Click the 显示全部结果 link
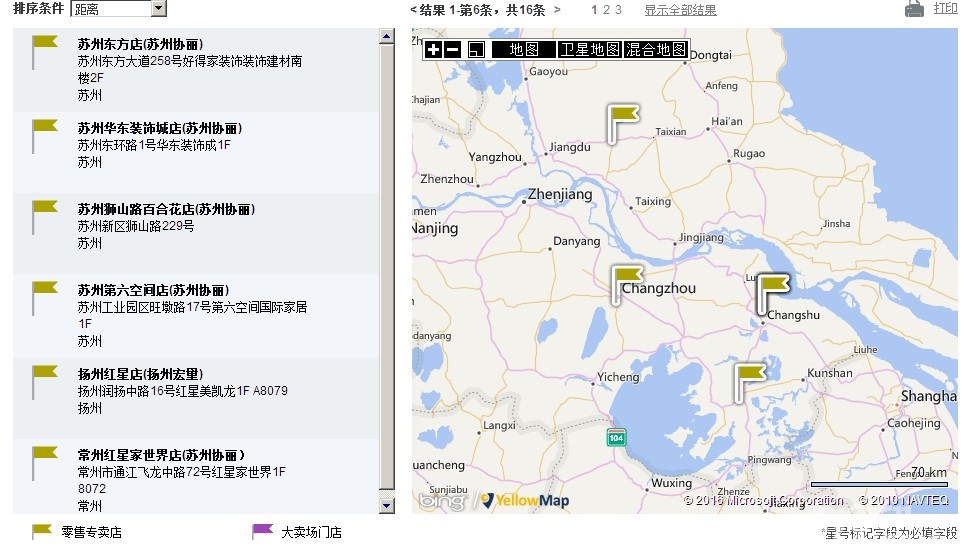The image size is (971, 556). coord(680,10)
